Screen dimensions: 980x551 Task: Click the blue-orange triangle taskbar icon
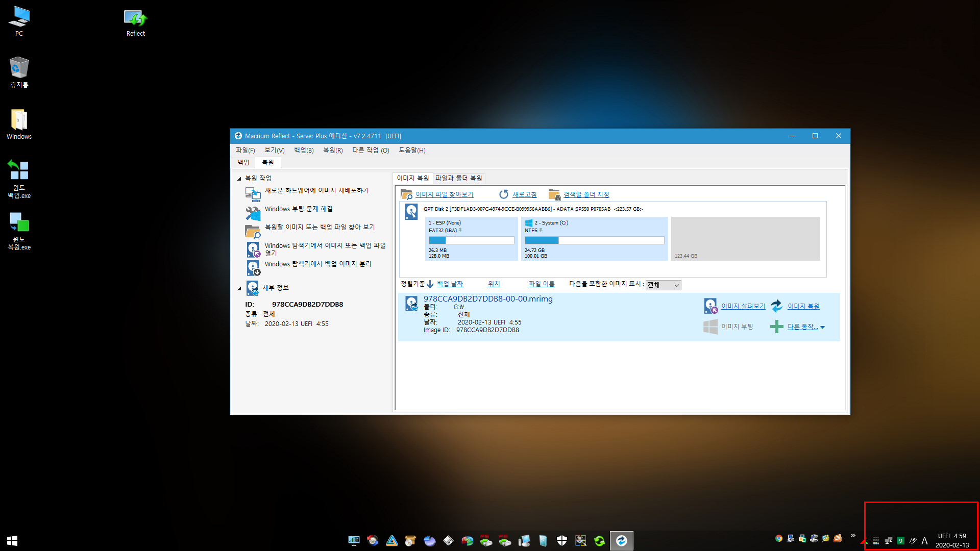pos(391,541)
